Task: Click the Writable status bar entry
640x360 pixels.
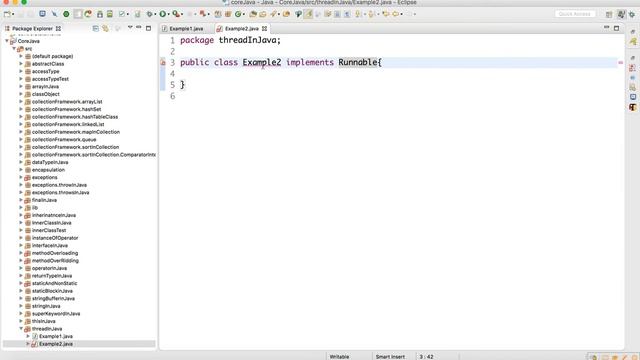Action: click(x=339, y=357)
